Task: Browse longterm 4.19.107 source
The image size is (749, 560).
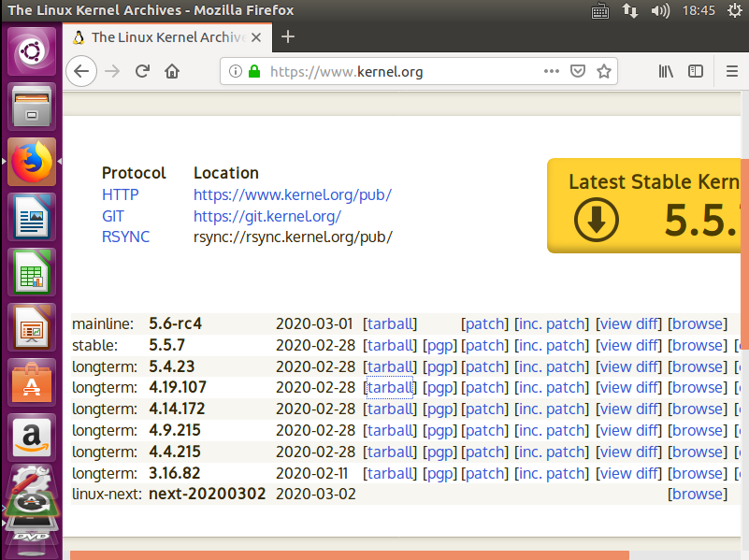Action: tap(698, 387)
